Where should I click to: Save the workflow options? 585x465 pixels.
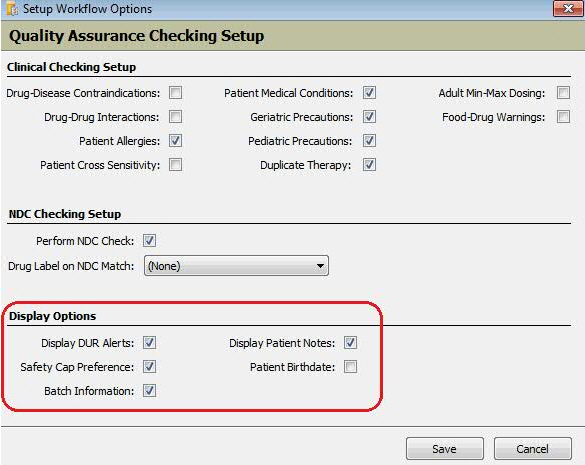(x=445, y=449)
